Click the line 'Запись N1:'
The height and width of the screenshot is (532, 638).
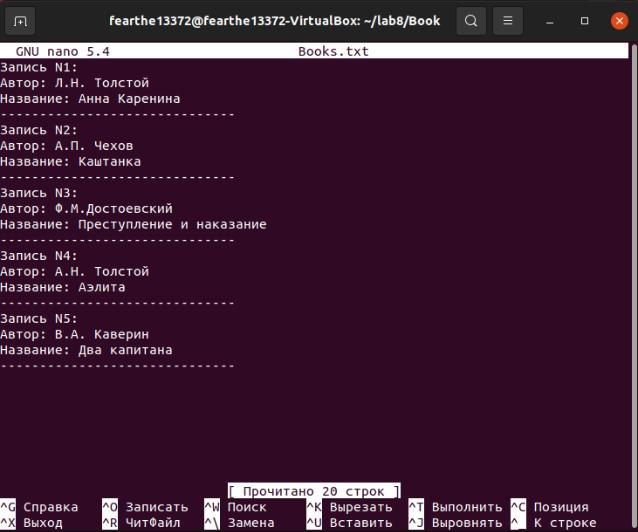(x=39, y=67)
